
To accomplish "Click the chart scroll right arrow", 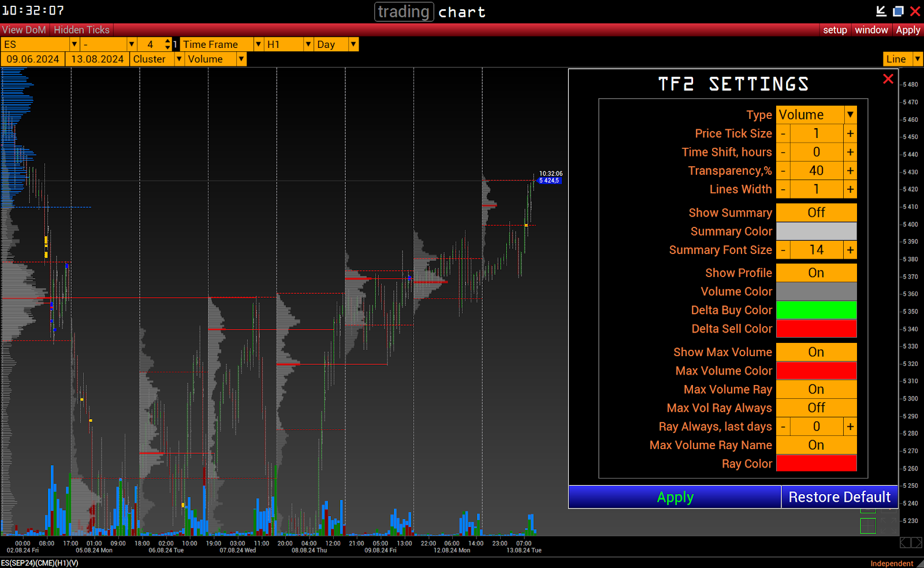I will (x=916, y=543).
